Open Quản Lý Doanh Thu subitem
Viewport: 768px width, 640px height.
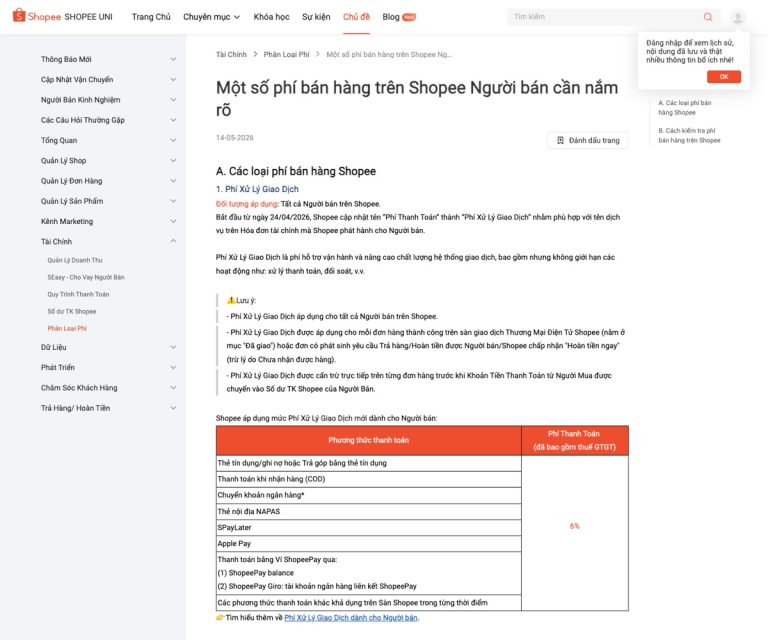(x=75, y=260)
